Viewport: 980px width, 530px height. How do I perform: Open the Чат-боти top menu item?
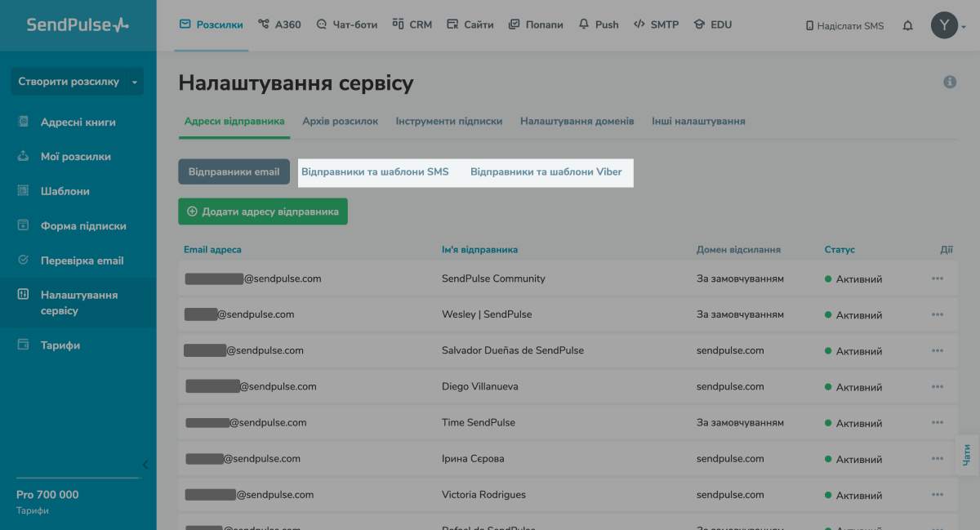coord(347,24)
